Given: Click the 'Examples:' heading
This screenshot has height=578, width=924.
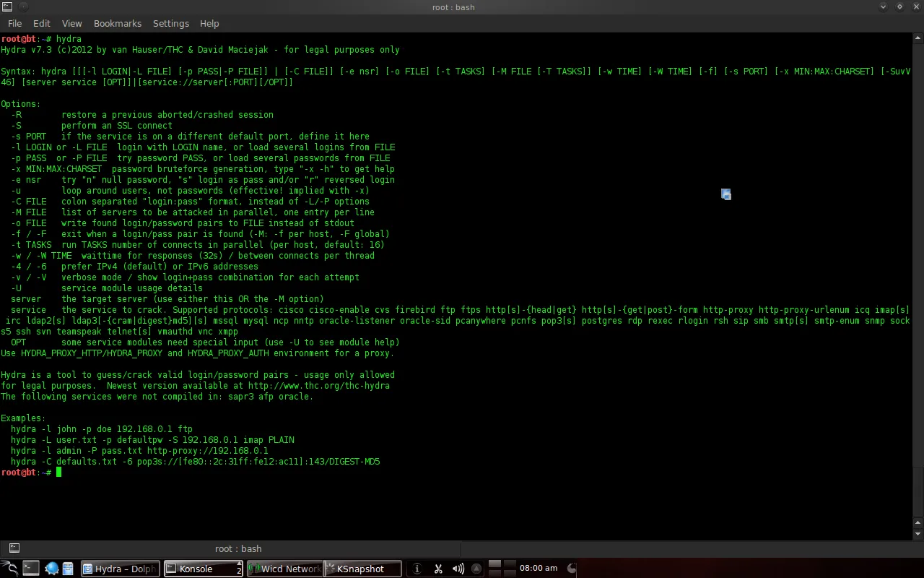Looking at the screenshot, I should (23, 418).
